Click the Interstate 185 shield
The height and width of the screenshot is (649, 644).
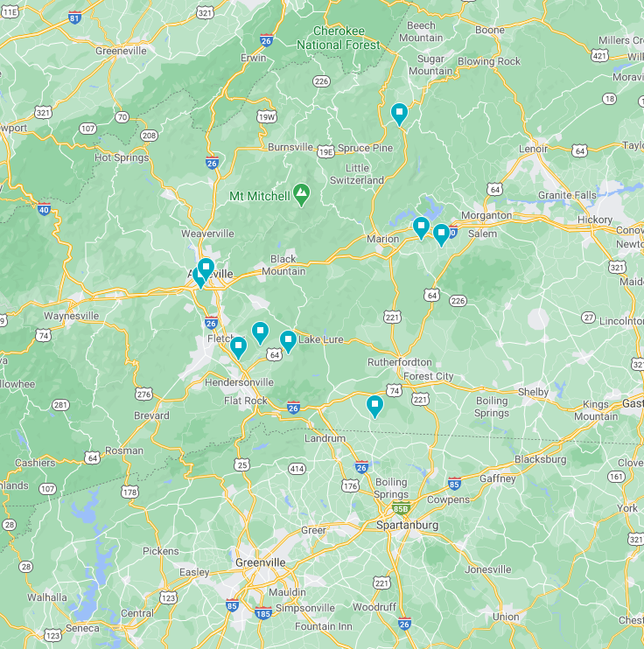[263, 613]
